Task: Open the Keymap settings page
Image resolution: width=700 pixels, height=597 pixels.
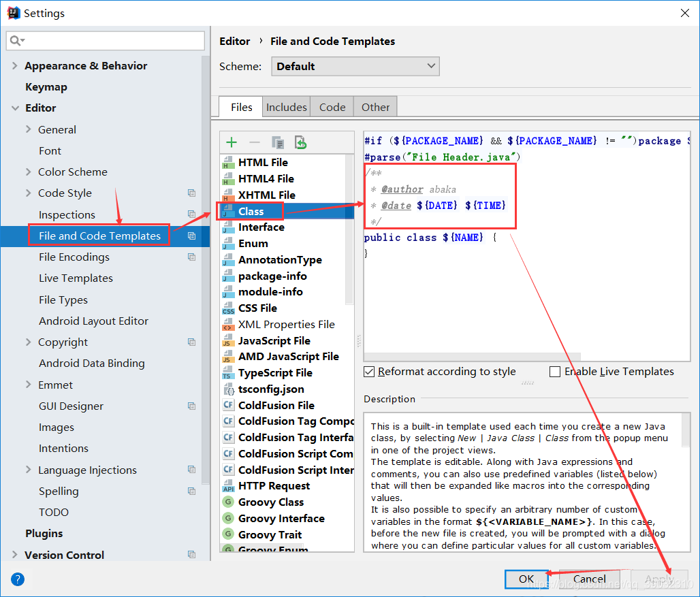Action: (x=46, y=87)
